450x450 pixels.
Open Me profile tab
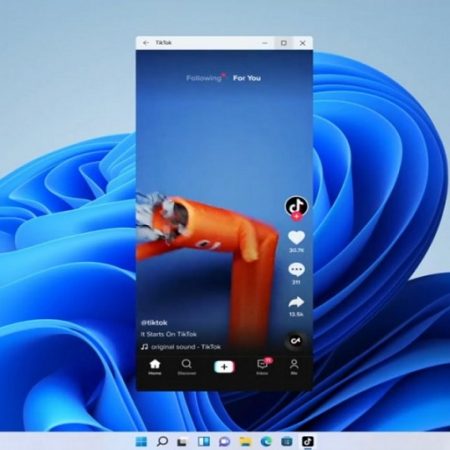click(294, 367)
